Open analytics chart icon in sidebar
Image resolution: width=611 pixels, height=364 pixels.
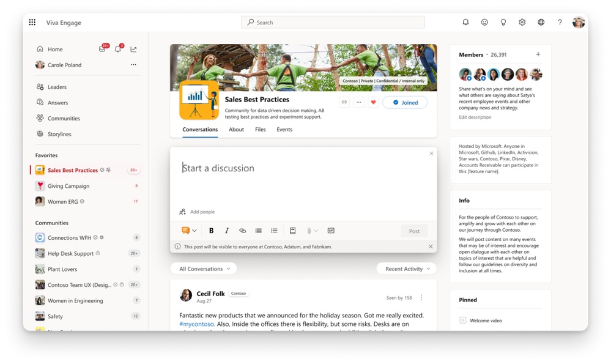[134, 49]
